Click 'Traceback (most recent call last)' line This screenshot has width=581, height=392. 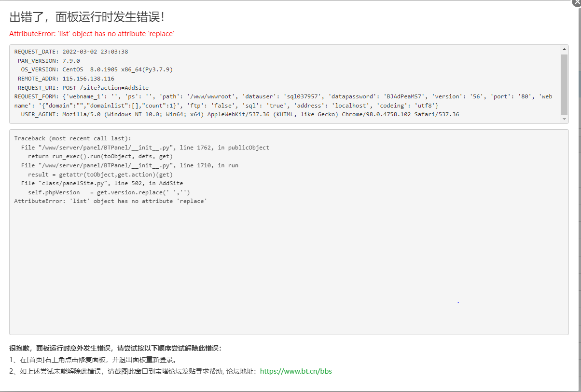(72, 138)
